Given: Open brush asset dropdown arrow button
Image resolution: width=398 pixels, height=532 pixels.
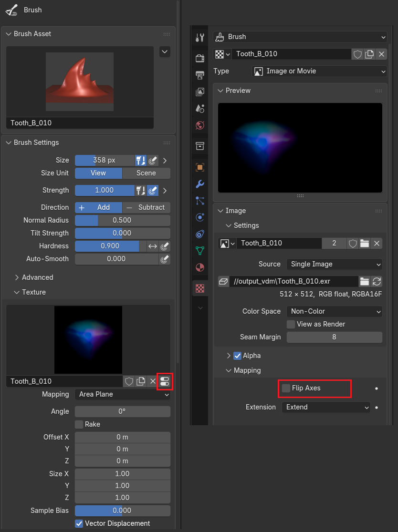Looking at the screenshot, I should pyautogui.click(x=165, y=52).
